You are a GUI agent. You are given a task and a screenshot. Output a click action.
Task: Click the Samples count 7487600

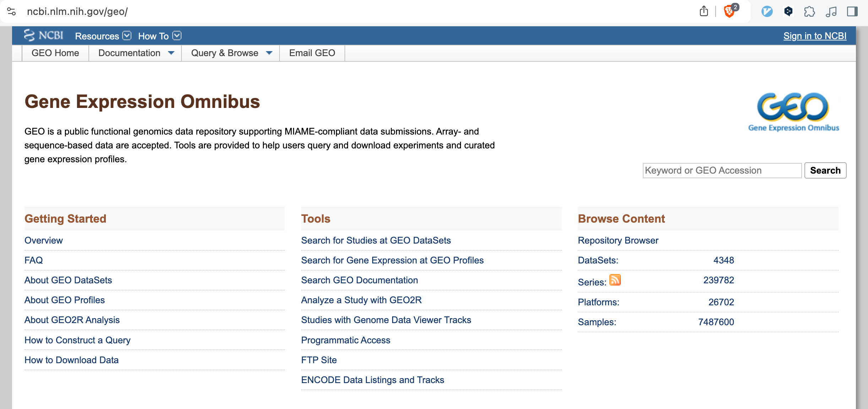point(716,322)
